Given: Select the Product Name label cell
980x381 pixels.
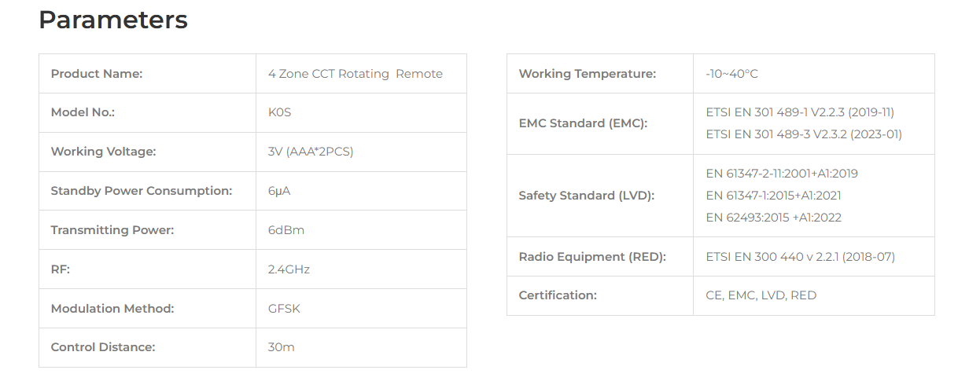Looking at the screenshot, I should click(148, 74).
